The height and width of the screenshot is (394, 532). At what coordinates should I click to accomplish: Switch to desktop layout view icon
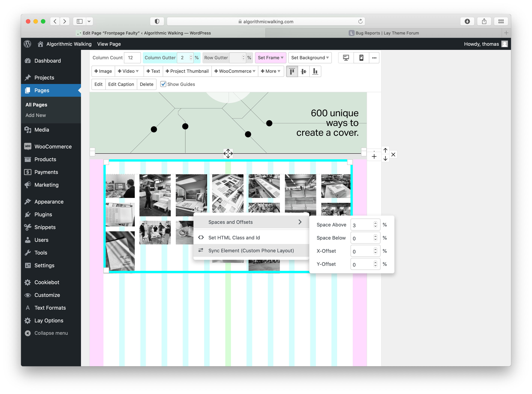346,58
